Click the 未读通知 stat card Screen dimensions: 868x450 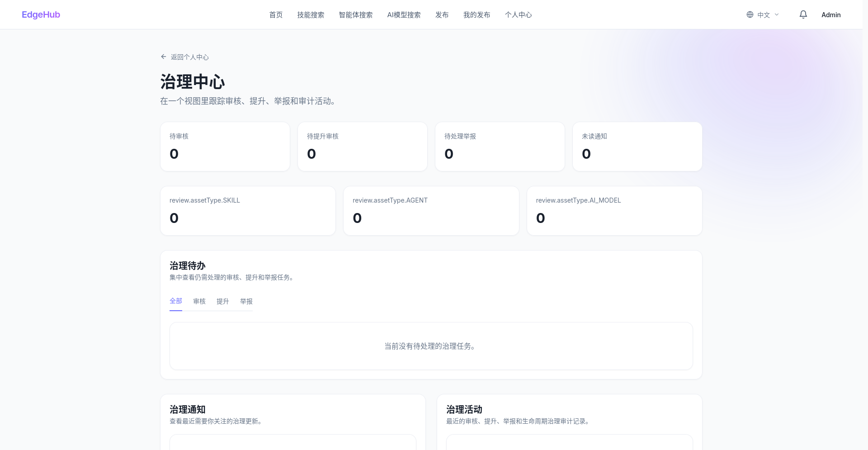pos(637,147)
